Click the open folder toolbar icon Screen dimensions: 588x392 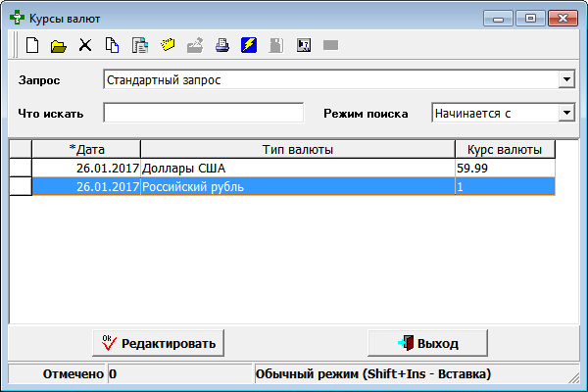tap(59, 46)
